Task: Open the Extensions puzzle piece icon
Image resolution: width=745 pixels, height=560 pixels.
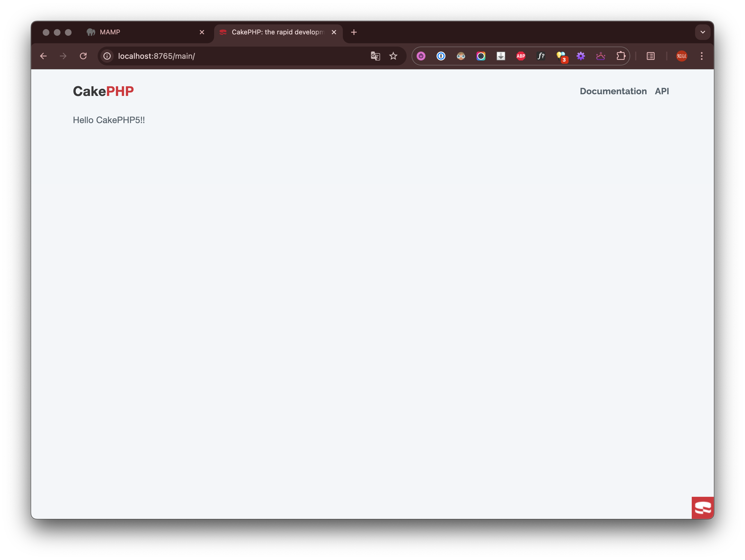Action: point(621,56)
